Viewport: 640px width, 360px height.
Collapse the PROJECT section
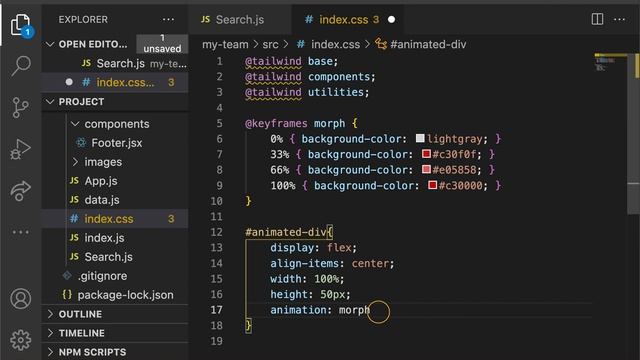click(x=50, y=102)
